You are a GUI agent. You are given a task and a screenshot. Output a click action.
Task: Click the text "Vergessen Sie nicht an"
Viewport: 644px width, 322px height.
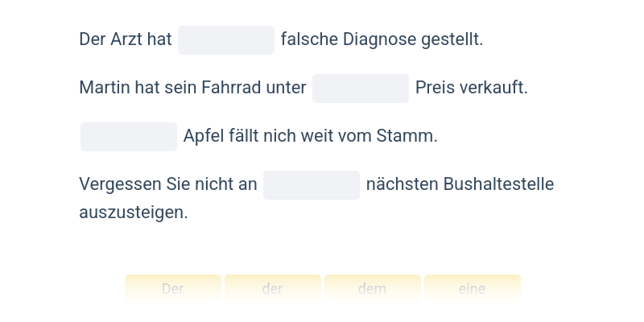(167, 184)
